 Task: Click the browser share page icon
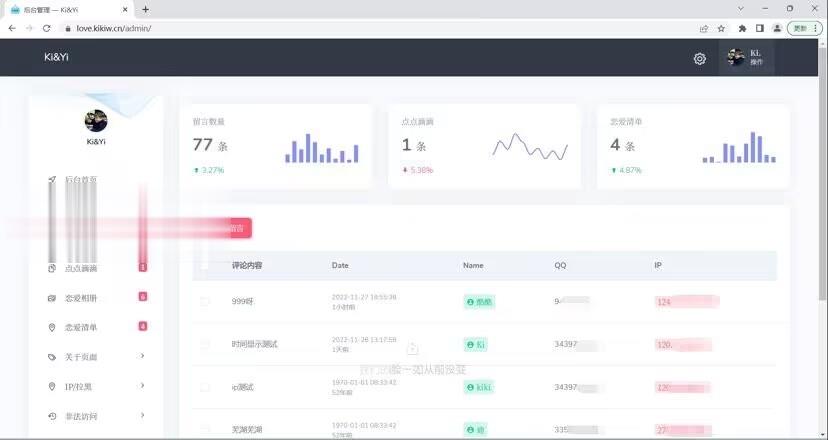coord(703,28)
